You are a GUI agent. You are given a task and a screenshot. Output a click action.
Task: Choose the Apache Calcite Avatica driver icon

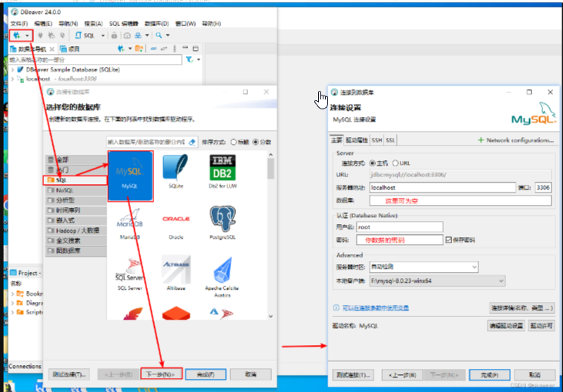pyautogui.click(x=223, y=276)
